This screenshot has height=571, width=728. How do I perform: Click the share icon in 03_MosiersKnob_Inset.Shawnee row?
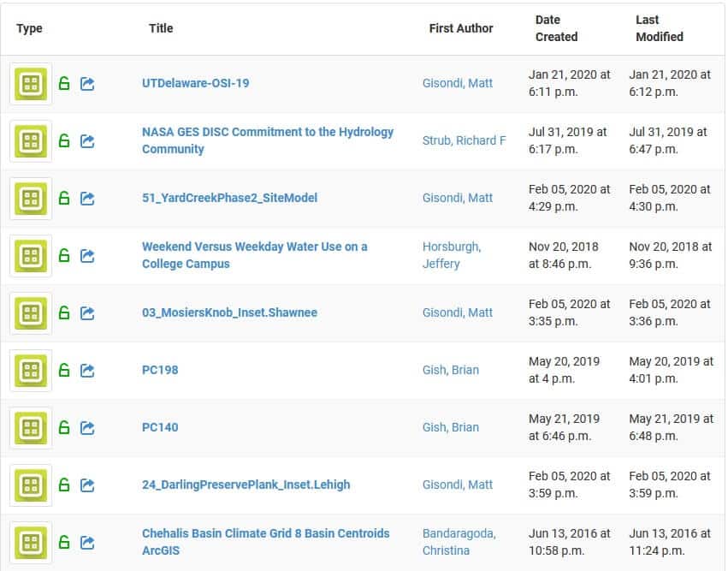[x=87, y=313]
